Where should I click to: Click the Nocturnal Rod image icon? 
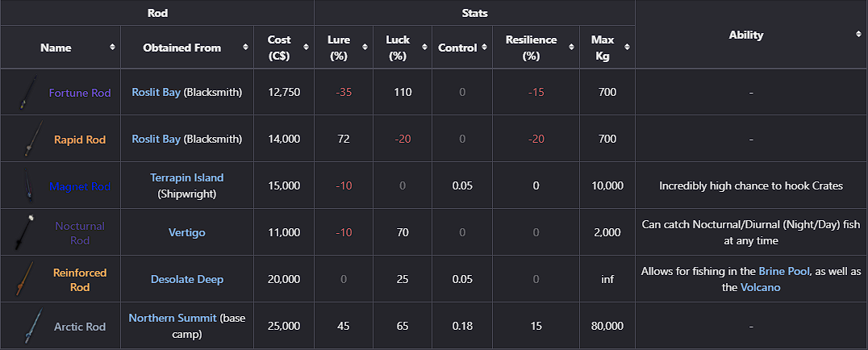(23, 232)
